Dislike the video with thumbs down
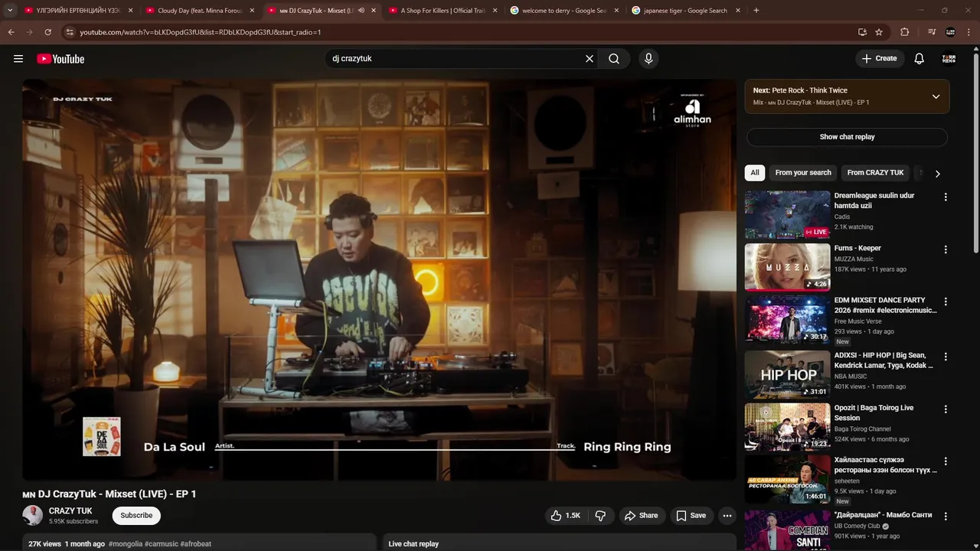This screenshot has width=980, height=551. [x=600, y=516]
